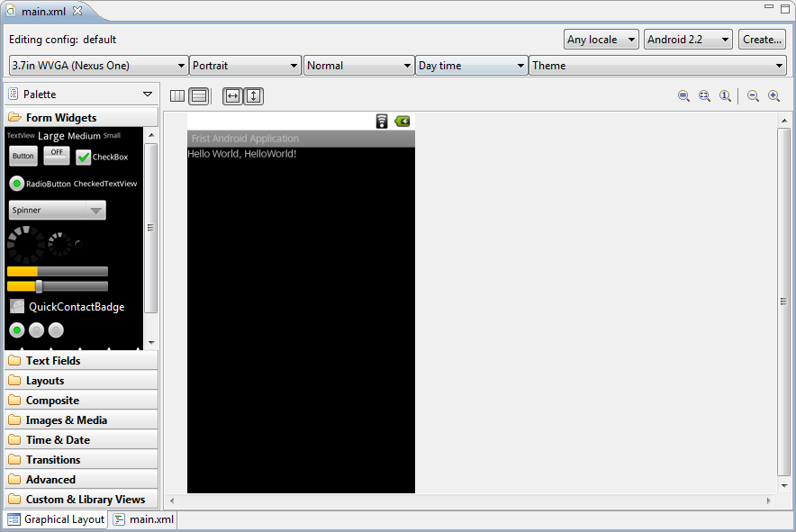Select the small ProgressBar spinner widget
Screen dimensions: 796x532
tap(78, 244)
